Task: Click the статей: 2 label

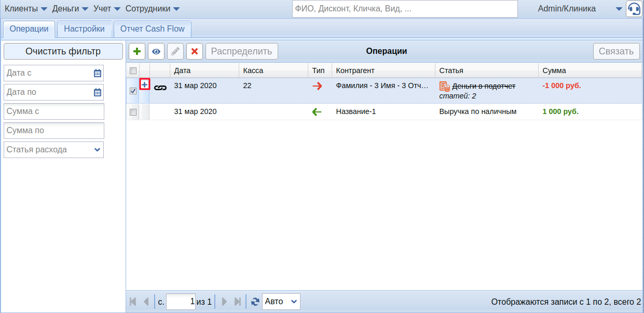Action: (458, 96)
